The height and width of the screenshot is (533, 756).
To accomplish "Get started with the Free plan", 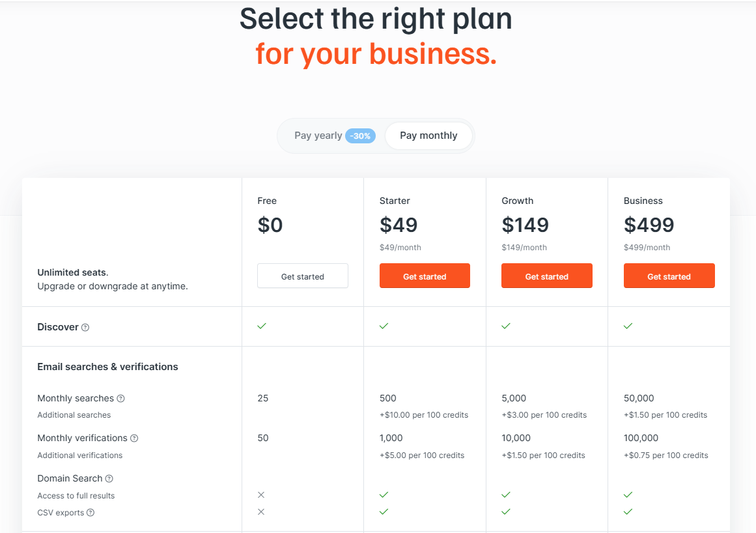I will point(303,276).
